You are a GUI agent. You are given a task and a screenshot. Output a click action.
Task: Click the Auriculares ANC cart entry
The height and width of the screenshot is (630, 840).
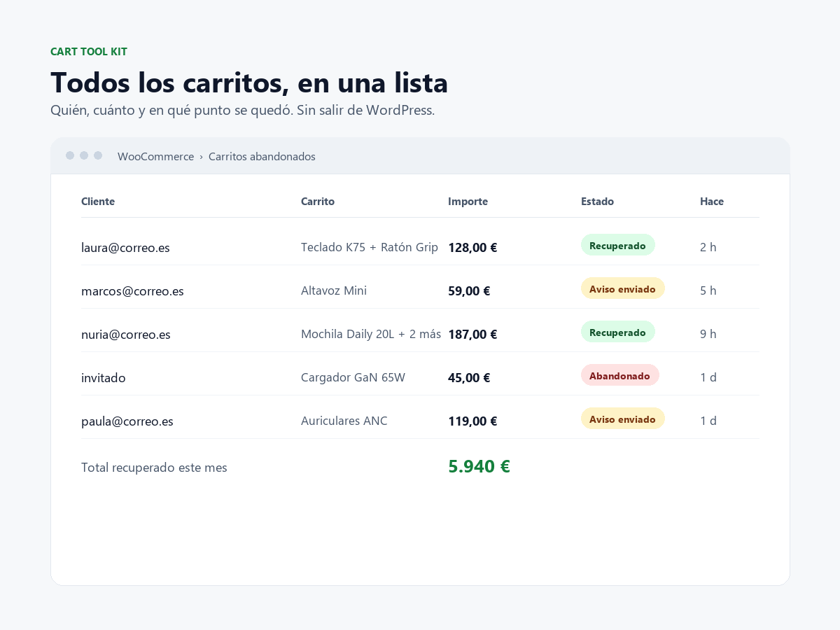click(x=344, y=421)
